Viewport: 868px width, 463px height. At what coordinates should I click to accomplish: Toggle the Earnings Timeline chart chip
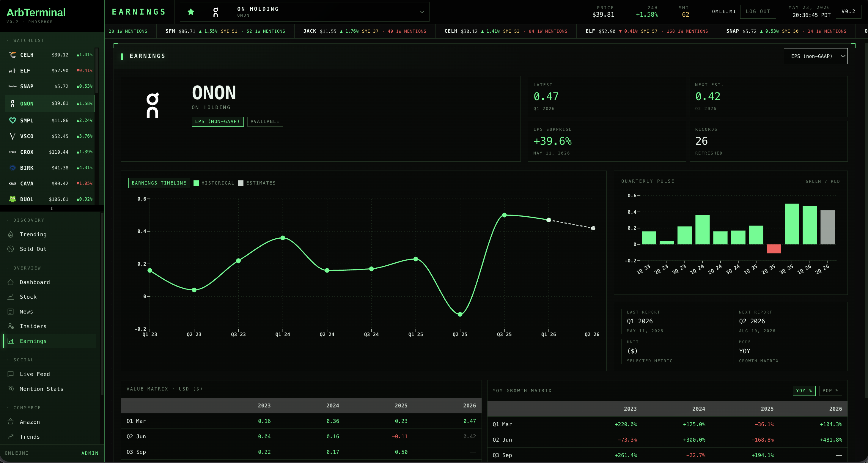[159, 183]
